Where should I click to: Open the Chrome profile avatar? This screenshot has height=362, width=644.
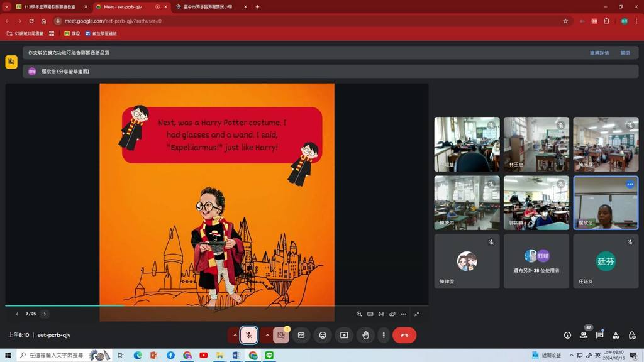coord(625,21)
